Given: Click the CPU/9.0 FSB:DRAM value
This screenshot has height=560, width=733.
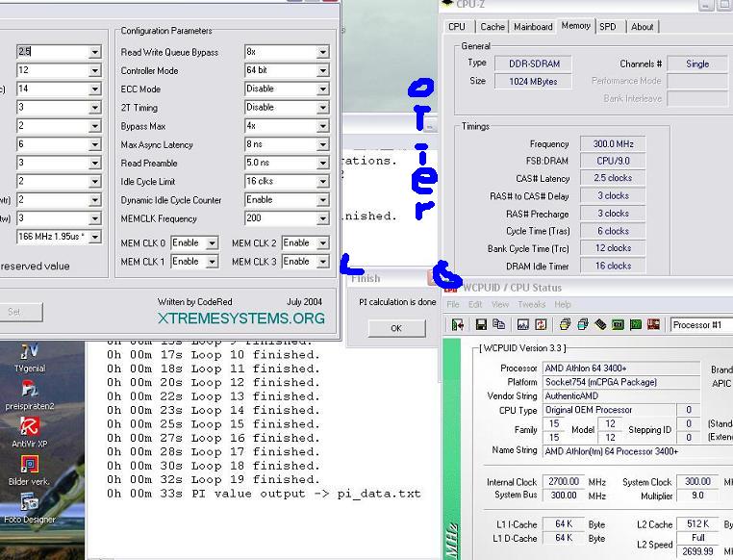Looking at the screenshot, I should [613, 161].
